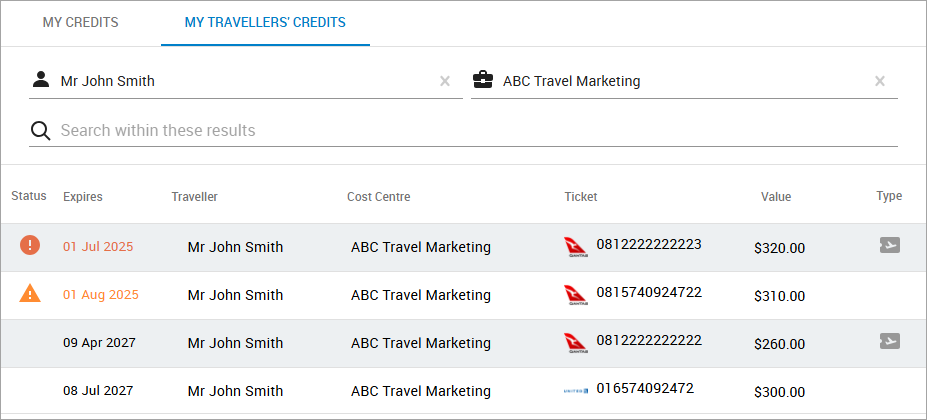Click the briefcase cost centre icon
This screenshot has width=927, height=420.
pyautogui.click(x=482, y=80)
